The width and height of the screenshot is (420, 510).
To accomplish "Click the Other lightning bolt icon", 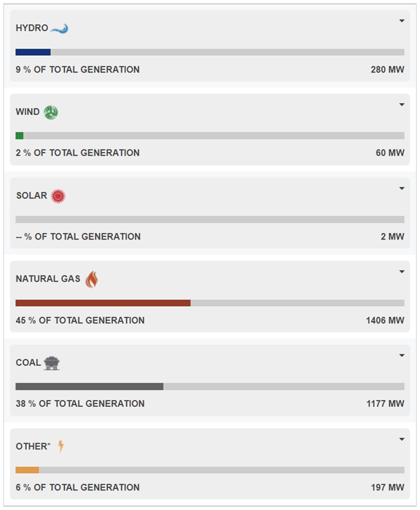I will [x=61, y=446].
